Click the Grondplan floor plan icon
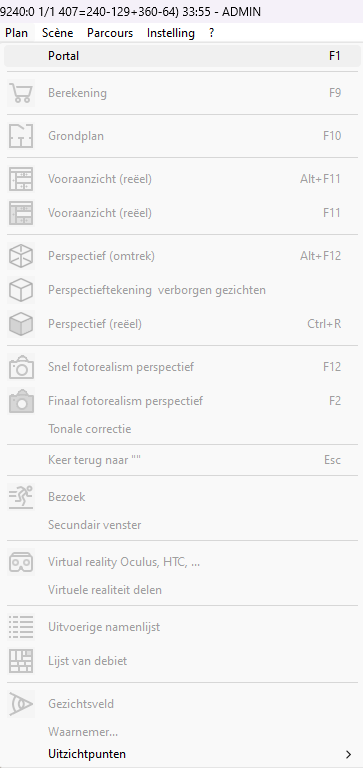 coord(21,136)
